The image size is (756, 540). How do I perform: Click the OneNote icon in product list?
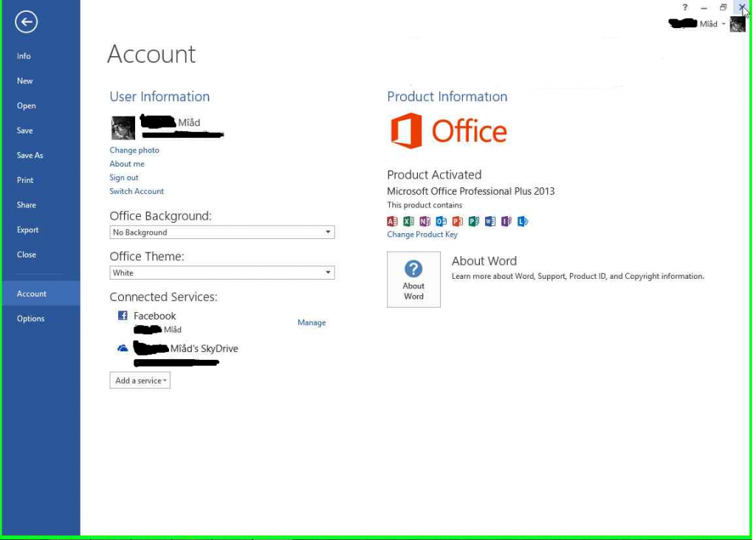[x=425, y=221]
